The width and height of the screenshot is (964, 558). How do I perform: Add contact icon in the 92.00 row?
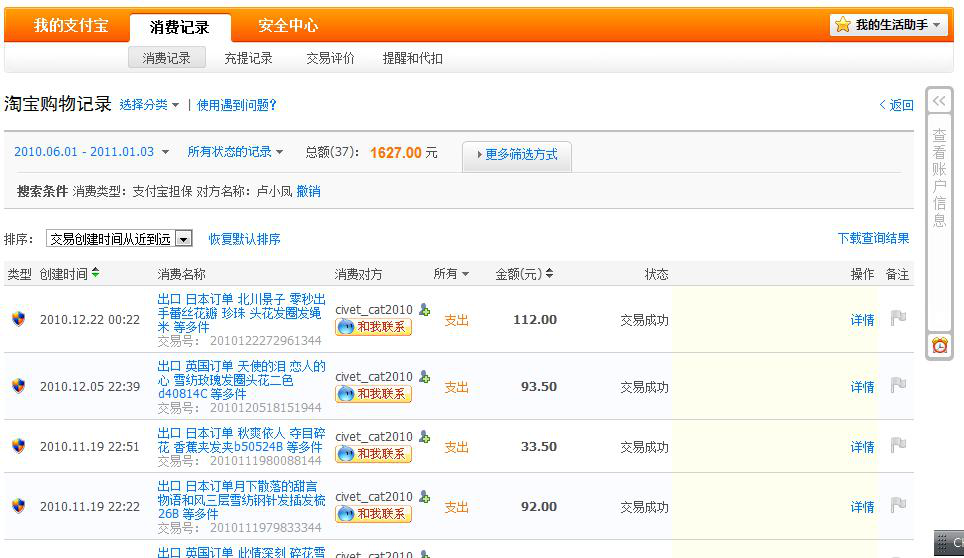pyautogui.click(x=424, y=497)
